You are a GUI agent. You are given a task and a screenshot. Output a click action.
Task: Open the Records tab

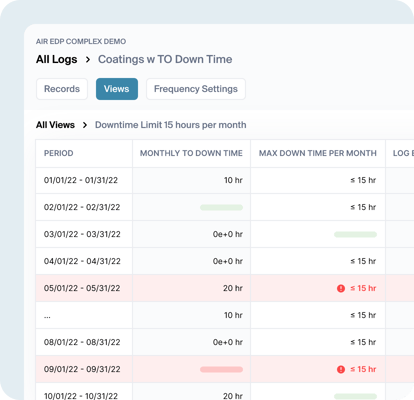point(62,89)
